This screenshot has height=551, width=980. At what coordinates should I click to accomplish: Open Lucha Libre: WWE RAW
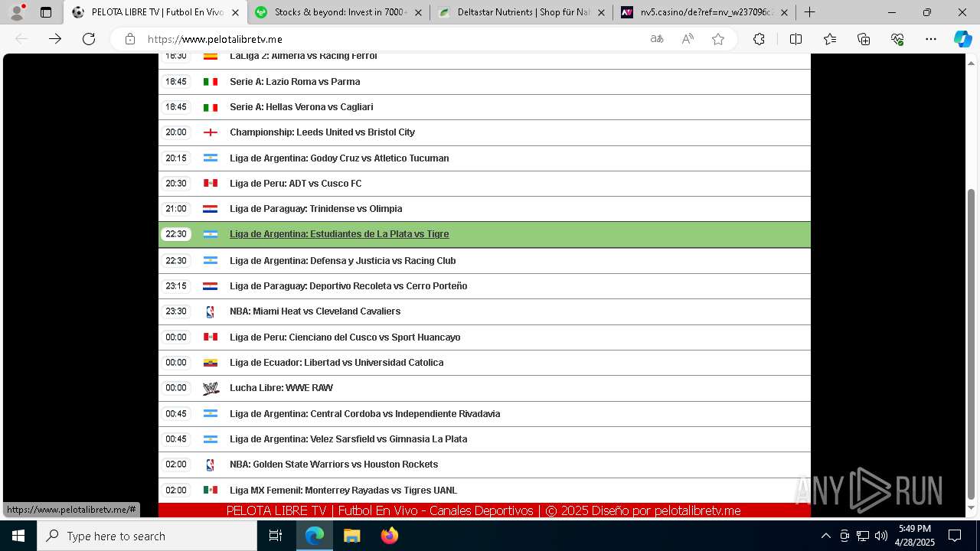tap(281, 388)
